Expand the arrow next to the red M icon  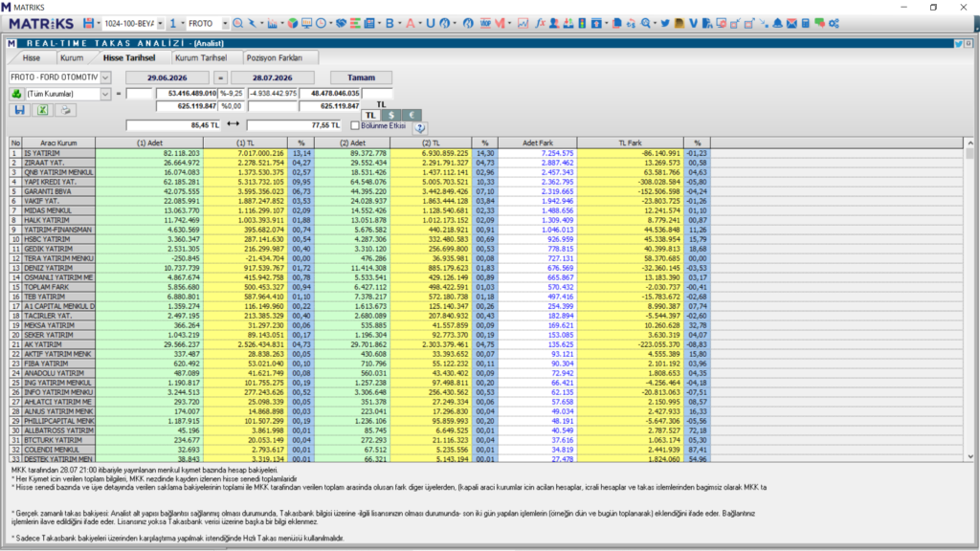coord(510,23)
